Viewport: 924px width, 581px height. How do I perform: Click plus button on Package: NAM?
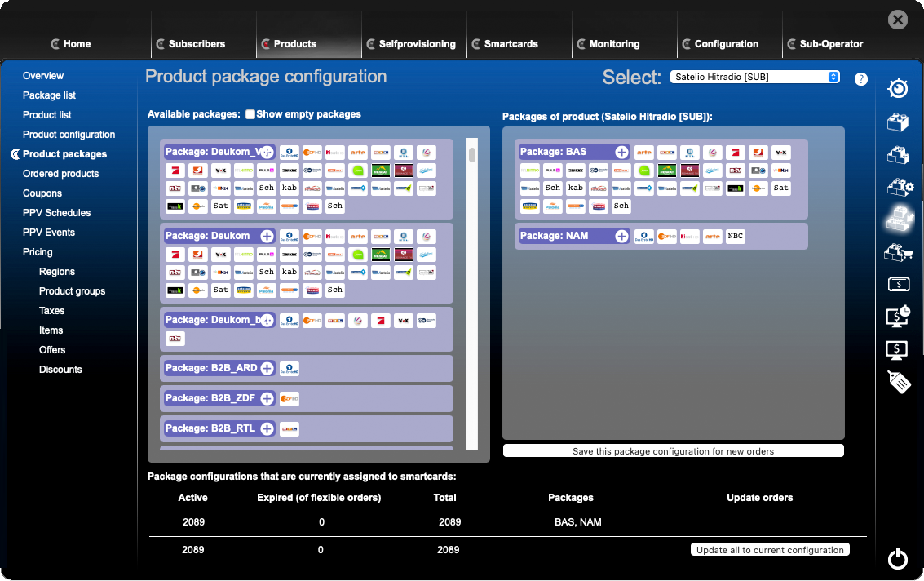(x=621, y=236)
